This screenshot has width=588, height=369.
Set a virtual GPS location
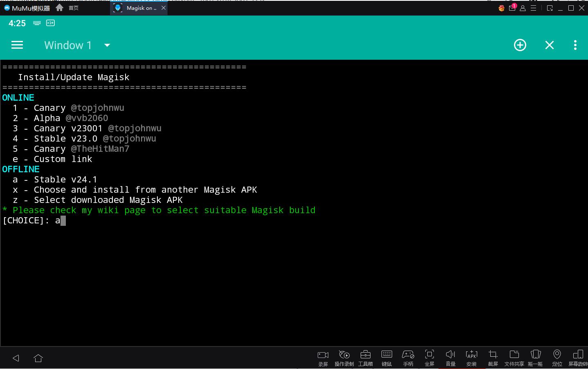click(x=557, y=357)
